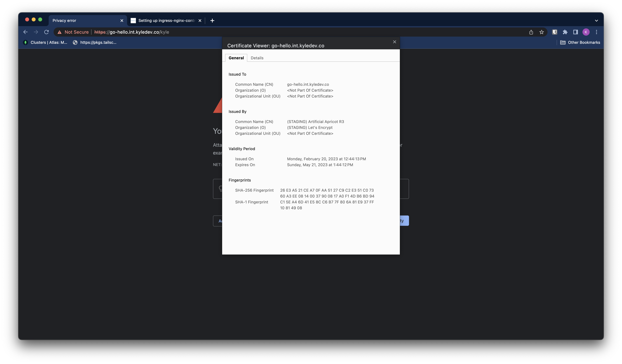622x364 pixels.
Task: Click the SHA-1 fingerprint first line
Action: tap(327, 202)
